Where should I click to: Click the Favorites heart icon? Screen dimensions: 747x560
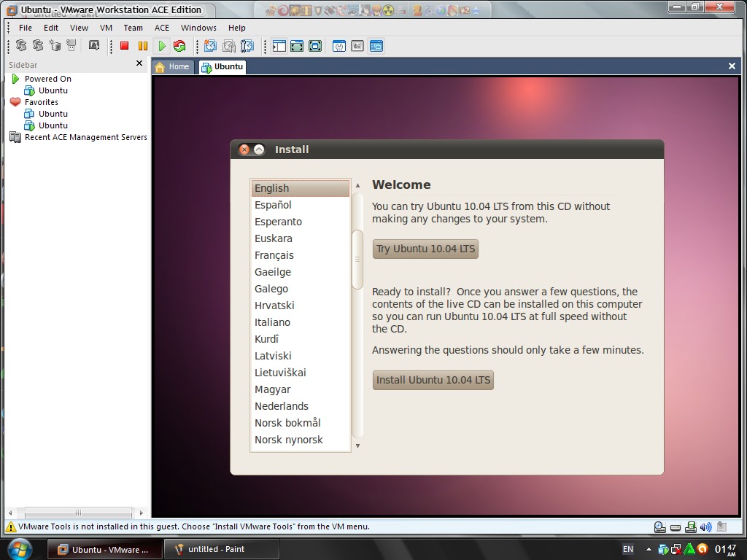[x=15, y=102]
